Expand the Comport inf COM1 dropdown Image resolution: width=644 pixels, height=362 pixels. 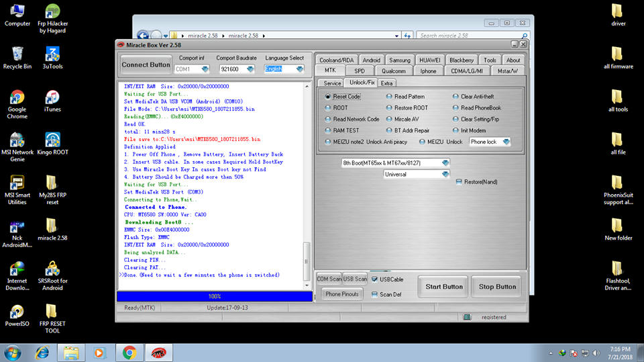coord(205,69)
